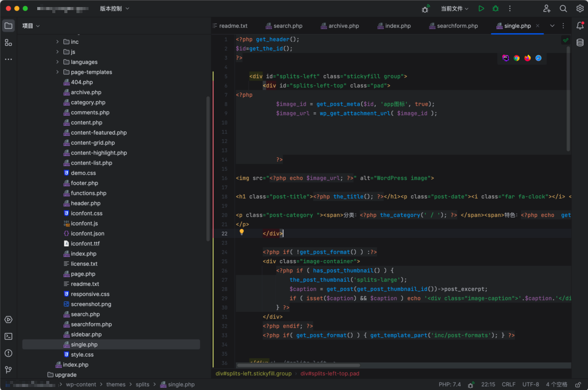Image resolution: width=588 pixels, height=390 pixels.
Task: Select screenshot.png in project tree
Action: click(x=87, y=304)
